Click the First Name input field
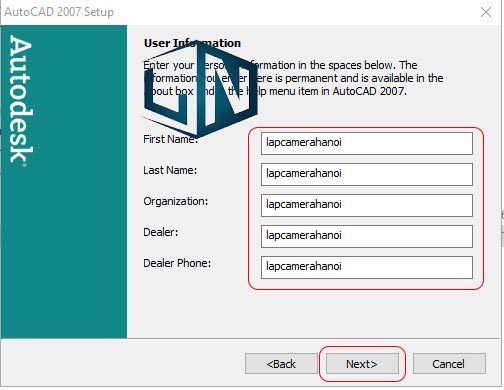 click(367, 143)
